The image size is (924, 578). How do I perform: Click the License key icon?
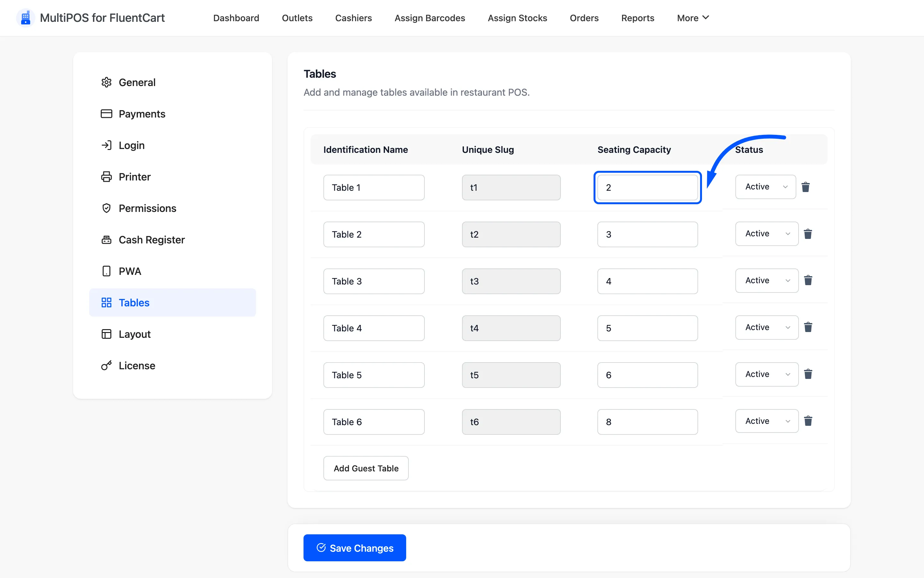[x=107, y=365]
